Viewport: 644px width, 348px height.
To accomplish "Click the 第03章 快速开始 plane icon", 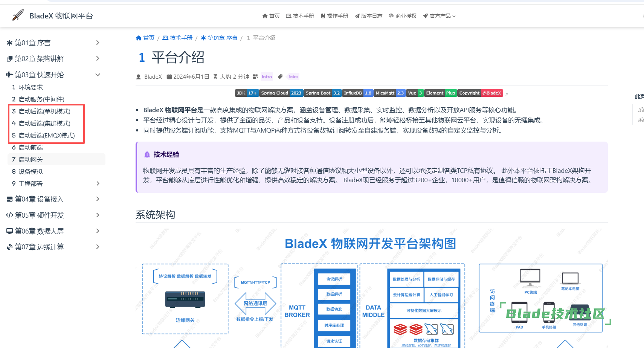I will click(10, 75).
